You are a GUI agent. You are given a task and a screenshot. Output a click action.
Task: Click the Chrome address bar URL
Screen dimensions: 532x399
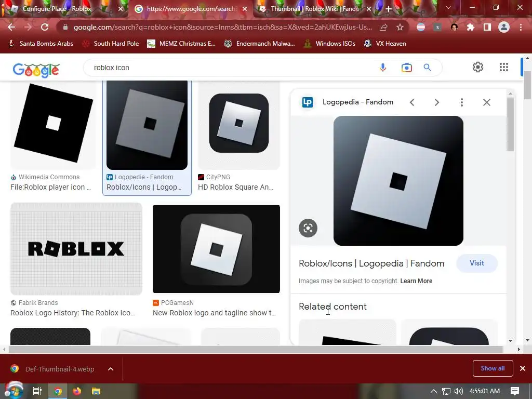click(x=222, y=27)
